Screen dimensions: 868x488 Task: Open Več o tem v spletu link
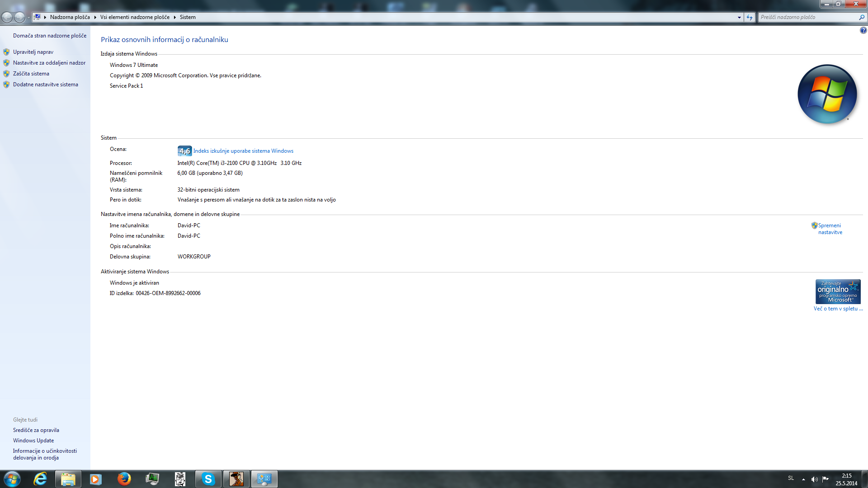coord(838,309)
